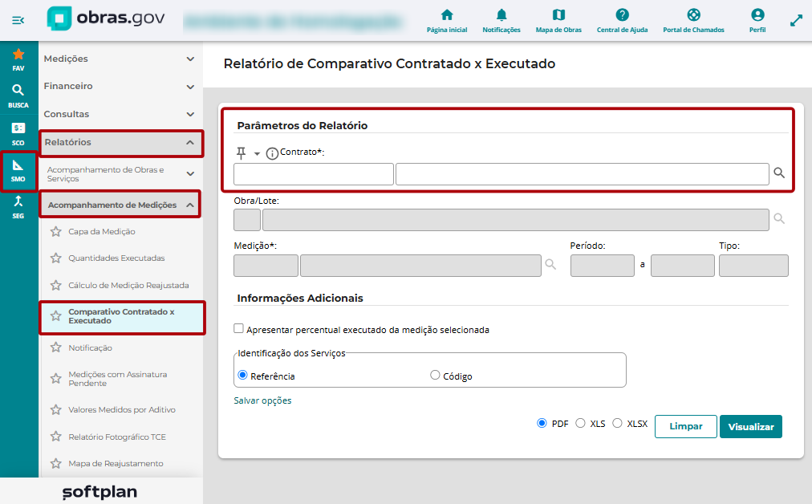
Task: Click the Medição search magnifier icon
Action: 550,264
